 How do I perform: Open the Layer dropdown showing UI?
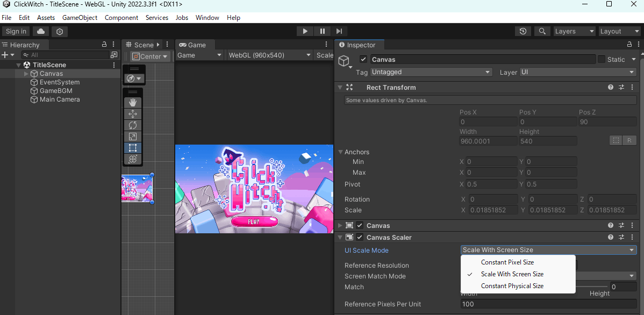(x=578, y=72)
